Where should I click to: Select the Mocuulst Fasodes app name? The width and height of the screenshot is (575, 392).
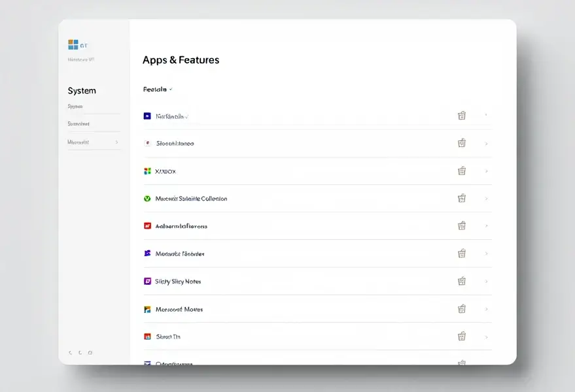(180, 254)
